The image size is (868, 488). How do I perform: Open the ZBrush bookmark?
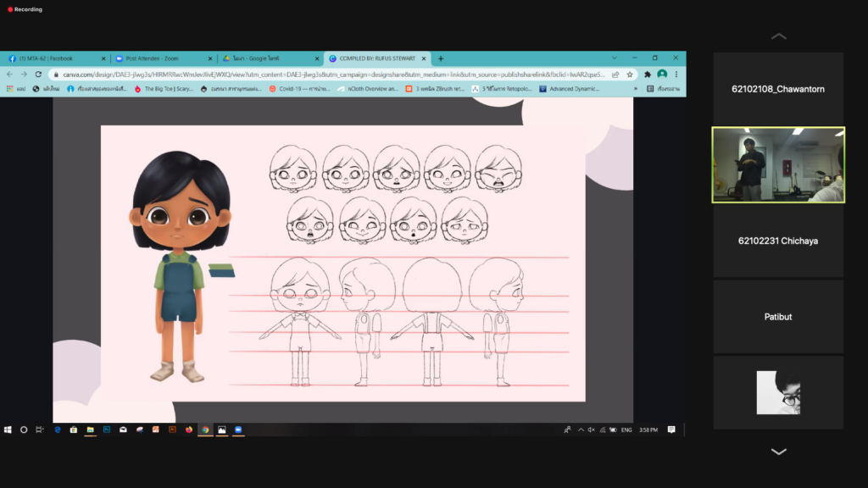pyautogui.click(x=435, y=88)
